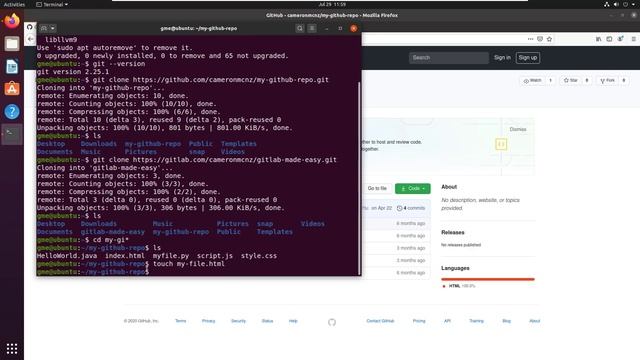640x360 pixels.
Task: Click the Go to file button
Action: coord(377,188)
